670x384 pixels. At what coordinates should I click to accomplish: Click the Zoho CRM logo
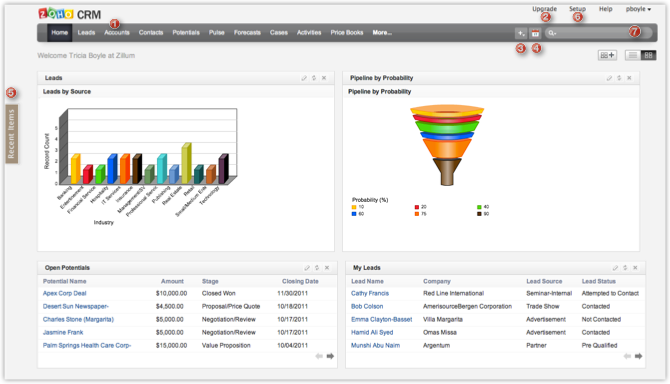[x=70, y=14]
